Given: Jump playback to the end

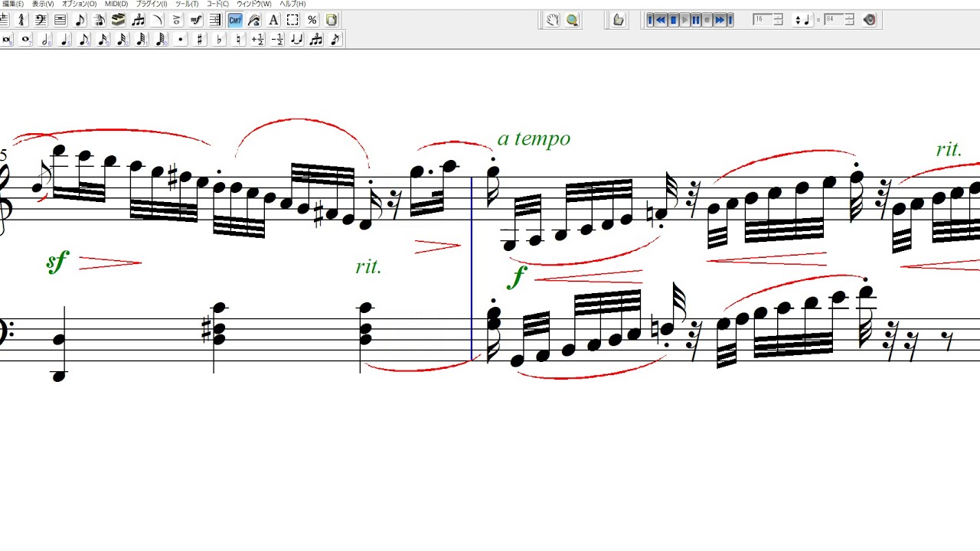Looking at the screenshot, I should pyautogui.click(x=730, y=20).
